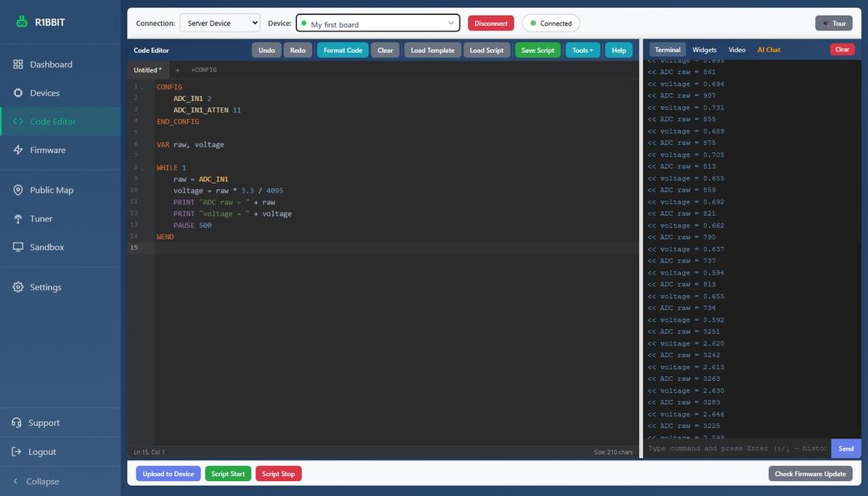Image resolution: width=868 pixels, height=496 pixels.
Task: Open the Dashboard page
Action: [60, 64]
